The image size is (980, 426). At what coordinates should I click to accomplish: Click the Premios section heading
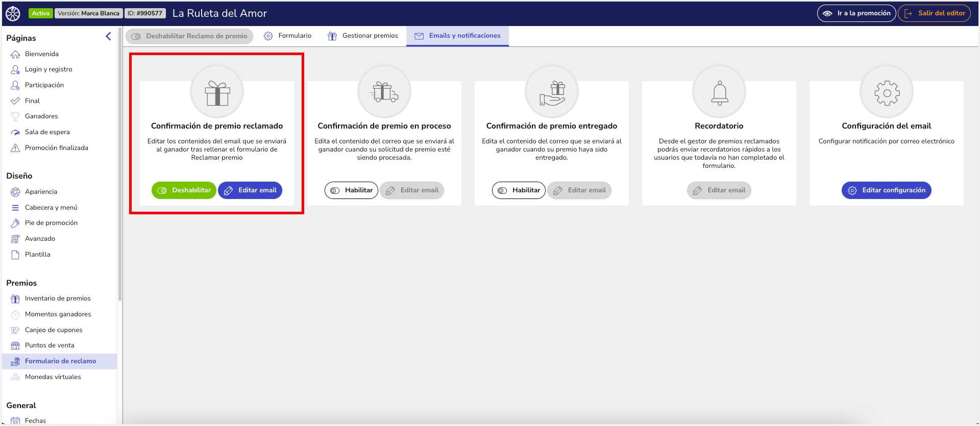21,283
